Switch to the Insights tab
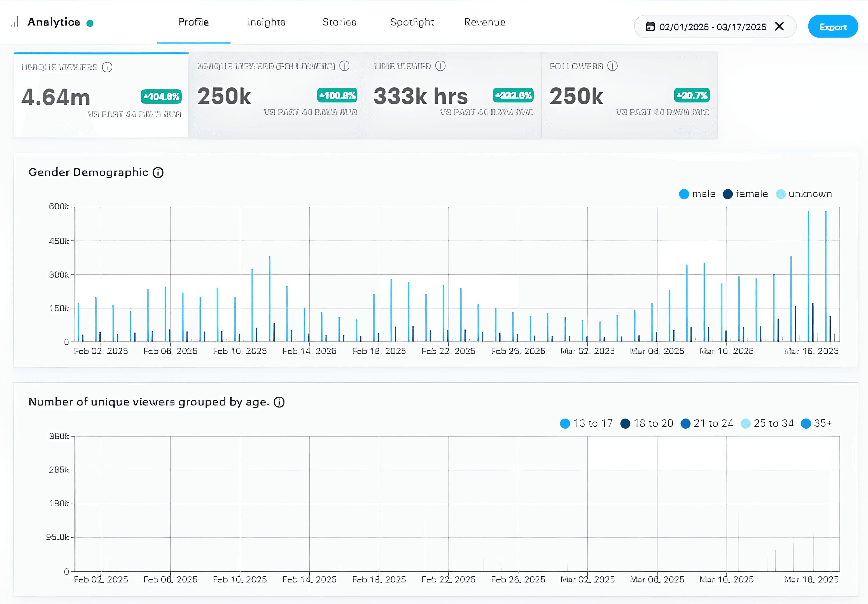Screen dimensions: 868x604 tap(267, 22)
